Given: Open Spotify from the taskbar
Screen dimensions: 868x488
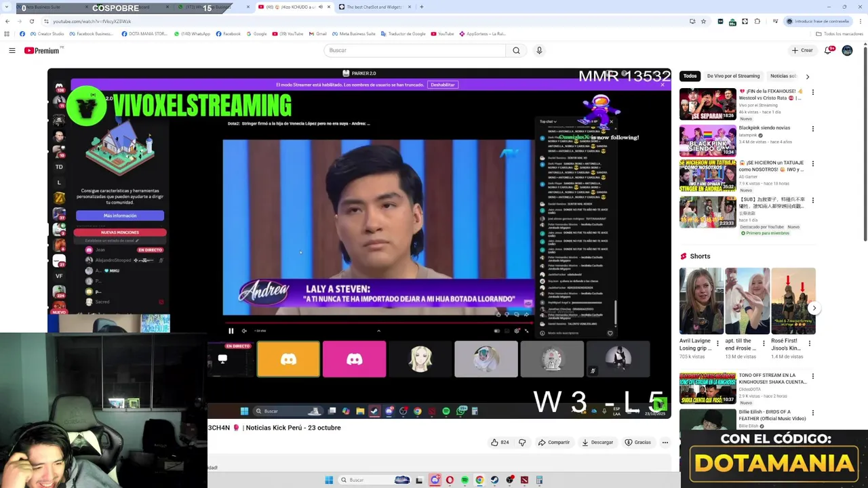Looking at the screenshot, I should tap(465, 480).
